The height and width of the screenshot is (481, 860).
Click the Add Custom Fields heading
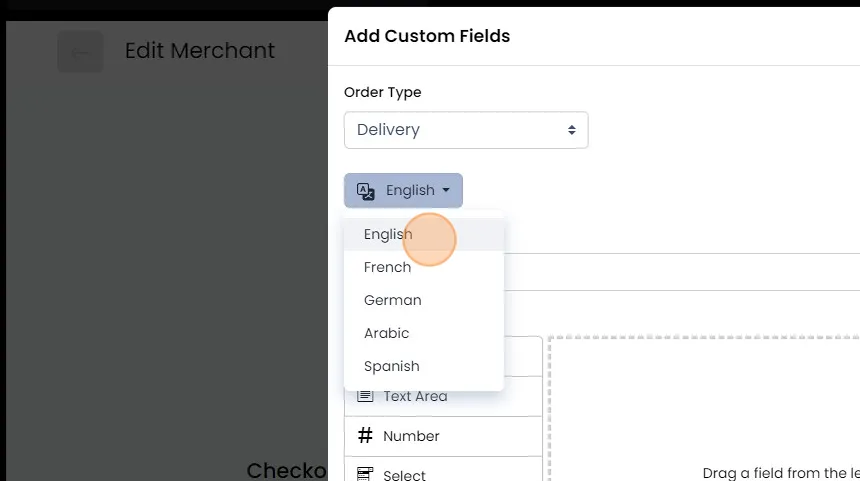[427, 36]
